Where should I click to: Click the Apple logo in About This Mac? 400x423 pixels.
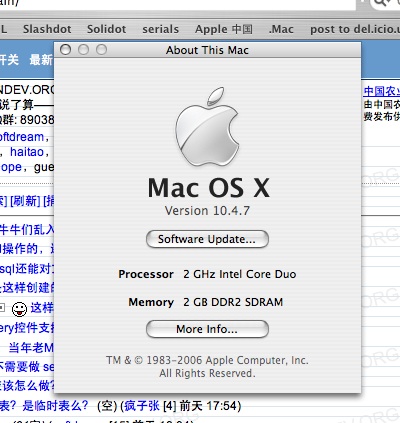point(207,127)
